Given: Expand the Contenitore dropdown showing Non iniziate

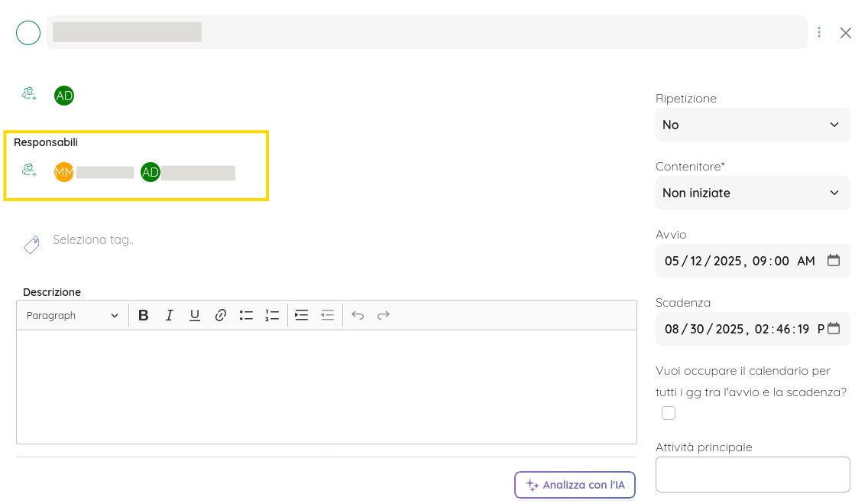Looking at the screenshot, I should pyautogui.click(x=752, y=193).
